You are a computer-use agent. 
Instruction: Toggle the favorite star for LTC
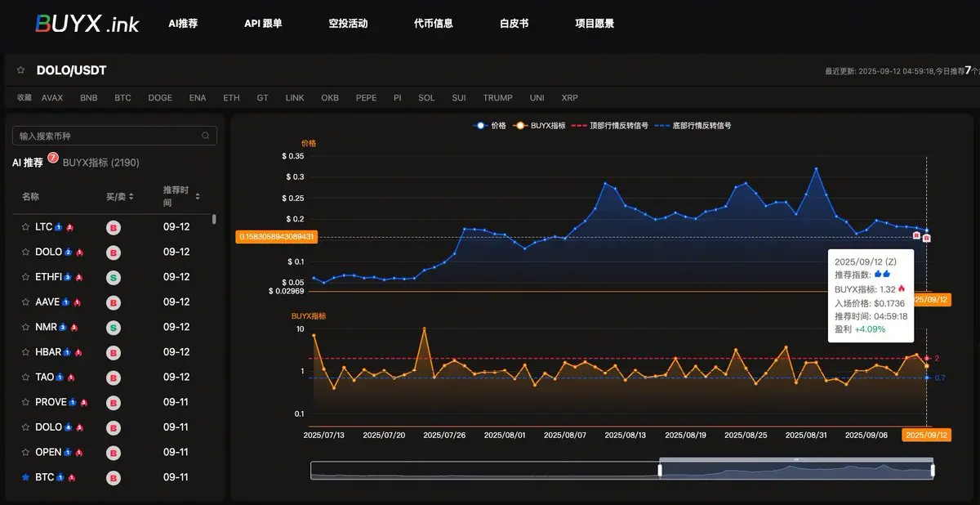tap(26, 227)
